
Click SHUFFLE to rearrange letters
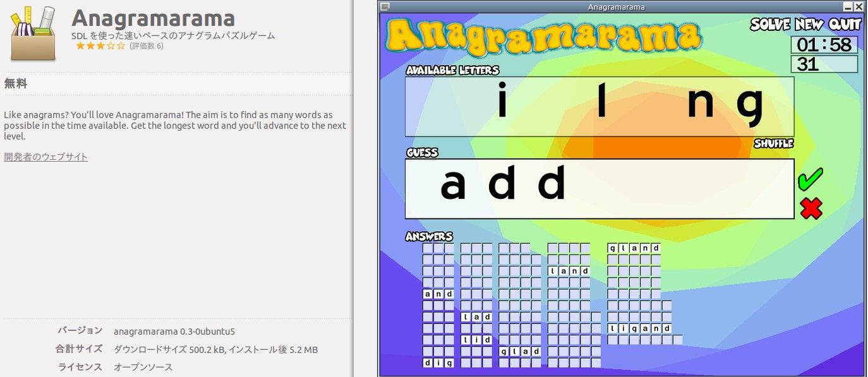click(773, 144)
